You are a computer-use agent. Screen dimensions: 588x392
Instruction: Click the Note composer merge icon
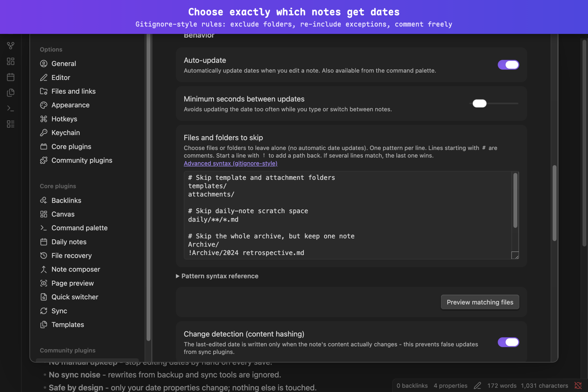click(x=44, y=269)
